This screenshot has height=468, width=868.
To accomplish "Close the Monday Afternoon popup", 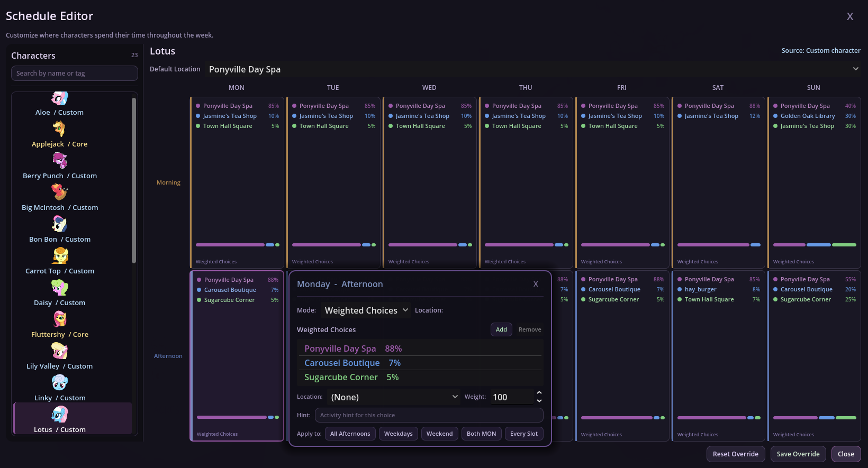I will pos(536,284).
